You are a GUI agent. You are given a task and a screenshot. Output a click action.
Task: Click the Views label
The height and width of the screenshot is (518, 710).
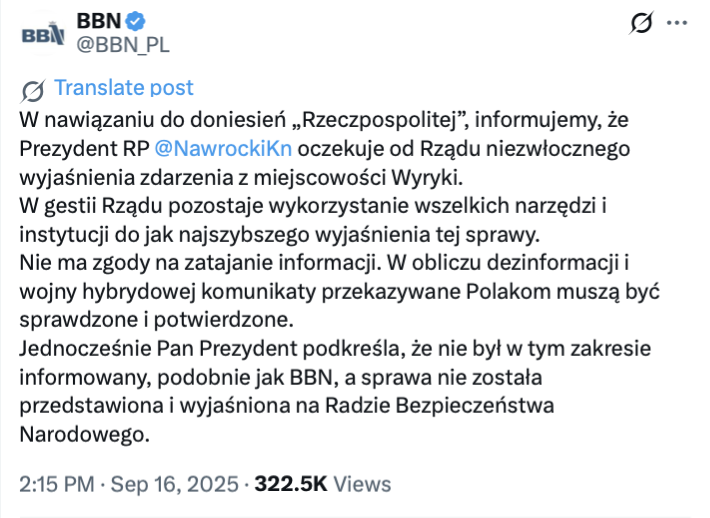[362, 484]
